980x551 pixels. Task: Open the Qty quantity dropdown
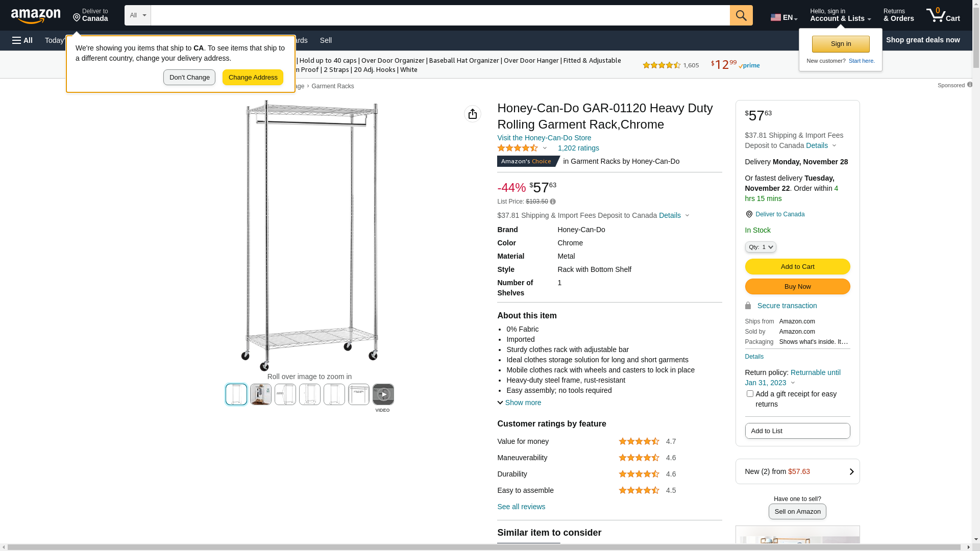(x=761, y=247)
